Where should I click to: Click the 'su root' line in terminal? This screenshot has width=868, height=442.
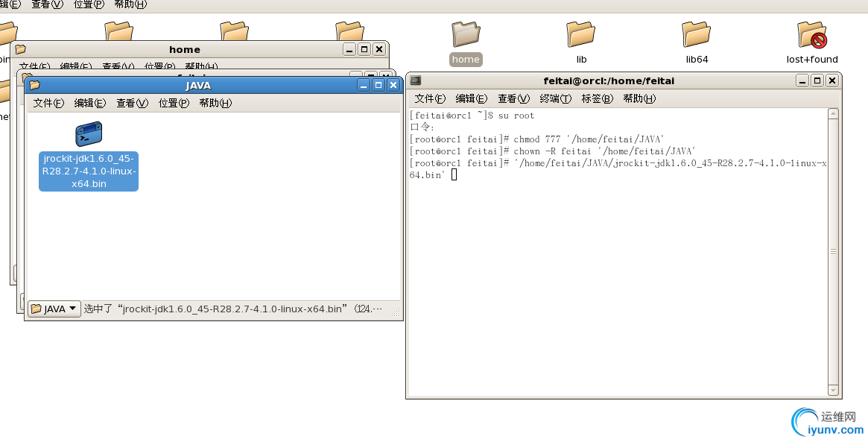[472, 116]
